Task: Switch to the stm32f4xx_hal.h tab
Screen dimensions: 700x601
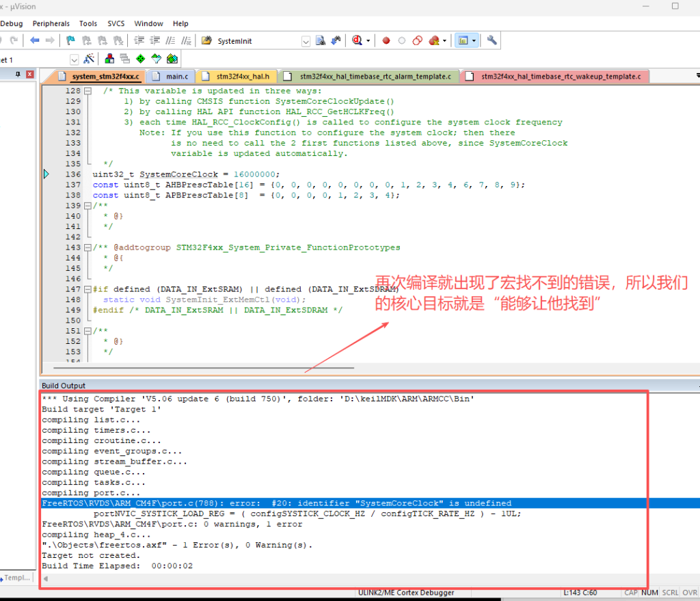Action: tap(241, 77)
